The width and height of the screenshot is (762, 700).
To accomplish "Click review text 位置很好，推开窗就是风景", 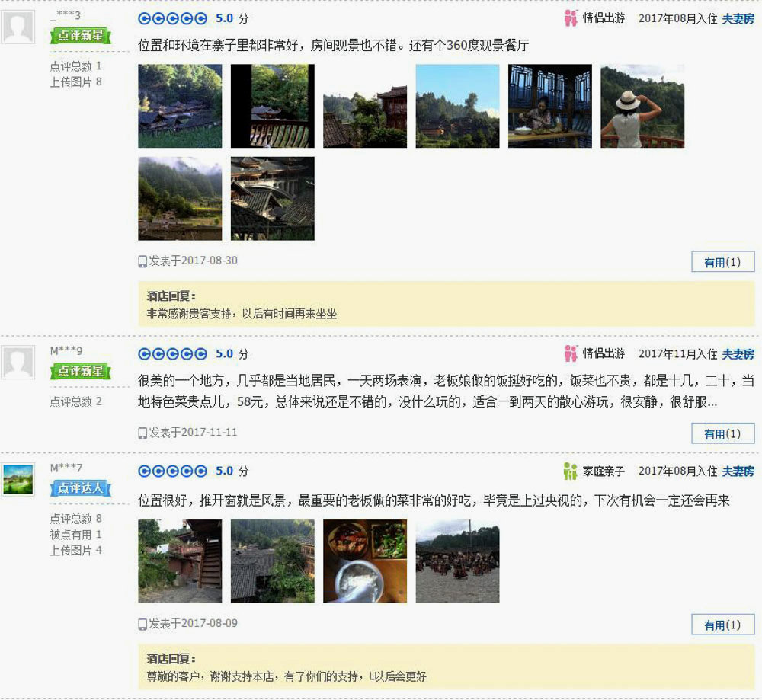I will click(x=434, y=500).
